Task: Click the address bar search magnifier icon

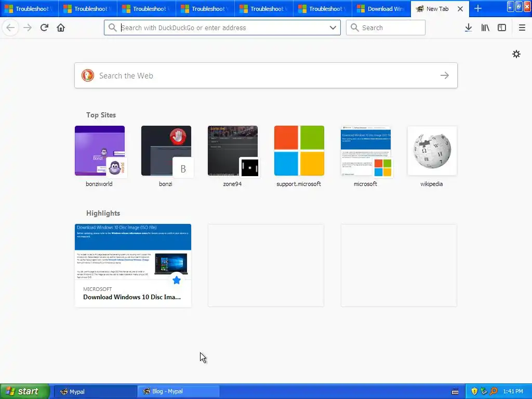Action: click(x=112, y=28)
